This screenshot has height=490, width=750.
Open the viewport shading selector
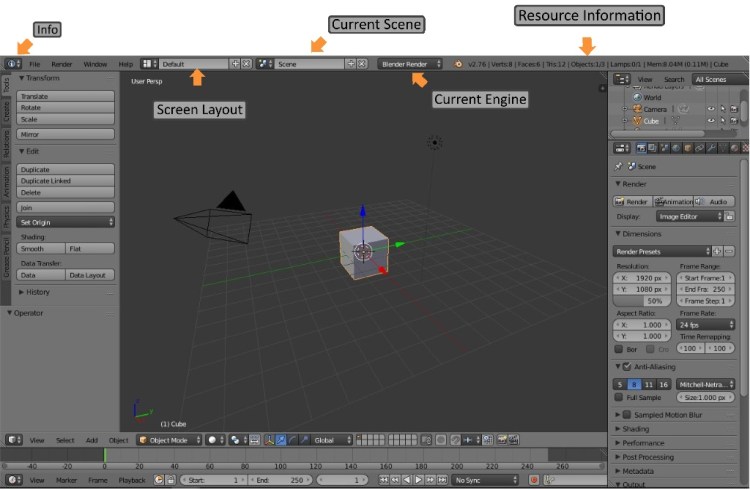click(x=215, y=440)
